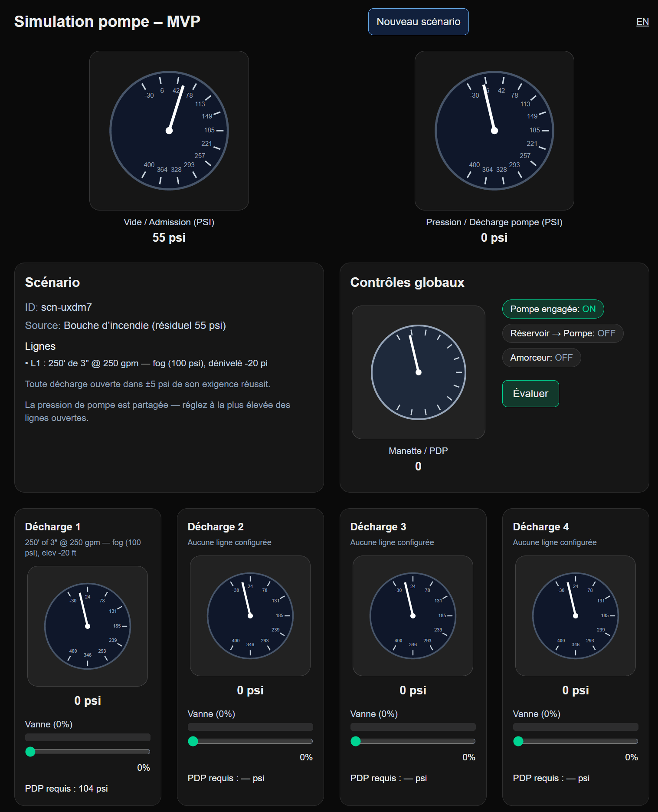658x812 pixels.
Task: Turn on the Amorceur primer toggle
Action: [541, 358]
